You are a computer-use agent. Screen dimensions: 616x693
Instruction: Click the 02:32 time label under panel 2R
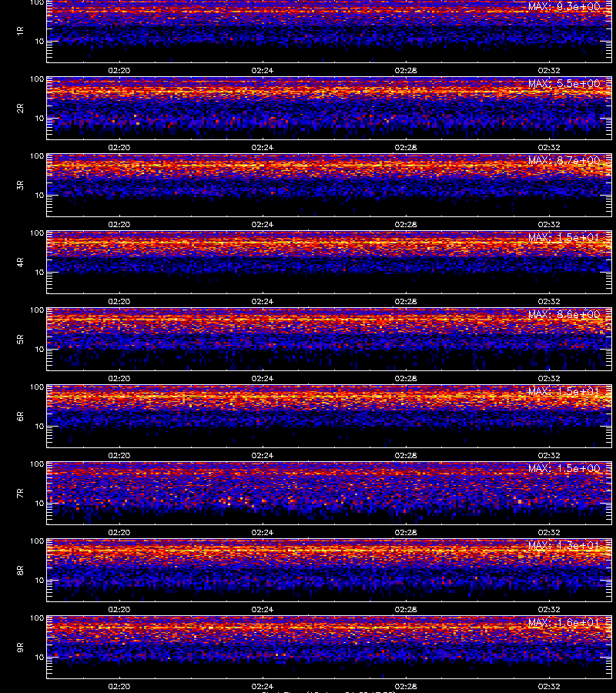pos(549,147)
